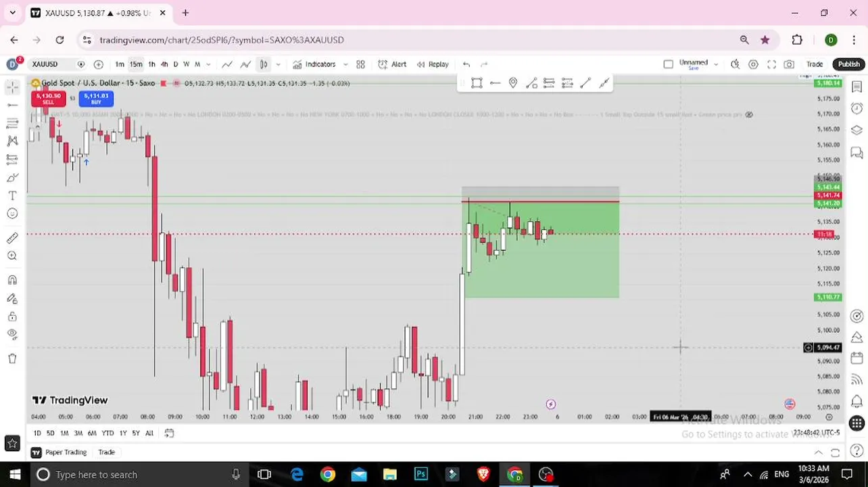Switch to the 4h timeframe
Image resolution: width=868 pixels, height=487 pixels.
tap(164, 64)
